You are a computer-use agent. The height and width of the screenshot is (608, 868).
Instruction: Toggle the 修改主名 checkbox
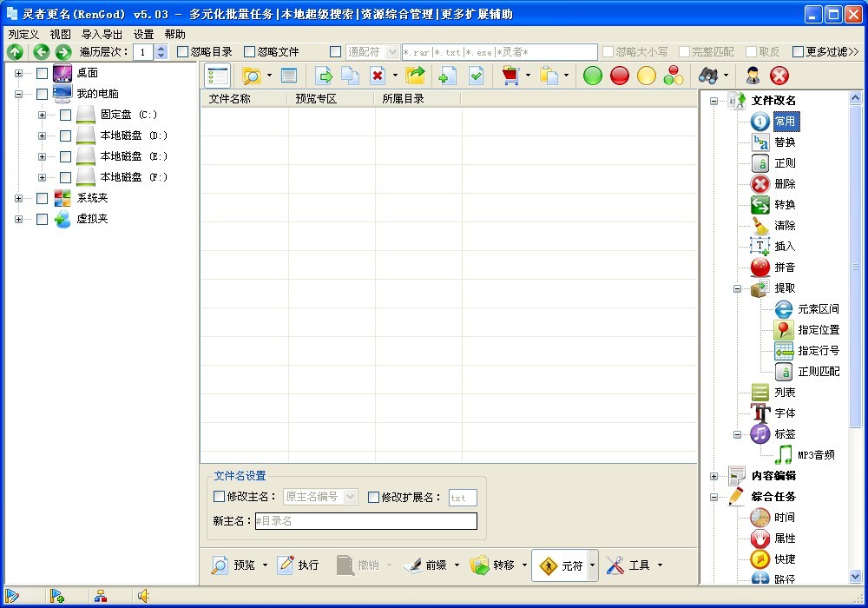220,497
